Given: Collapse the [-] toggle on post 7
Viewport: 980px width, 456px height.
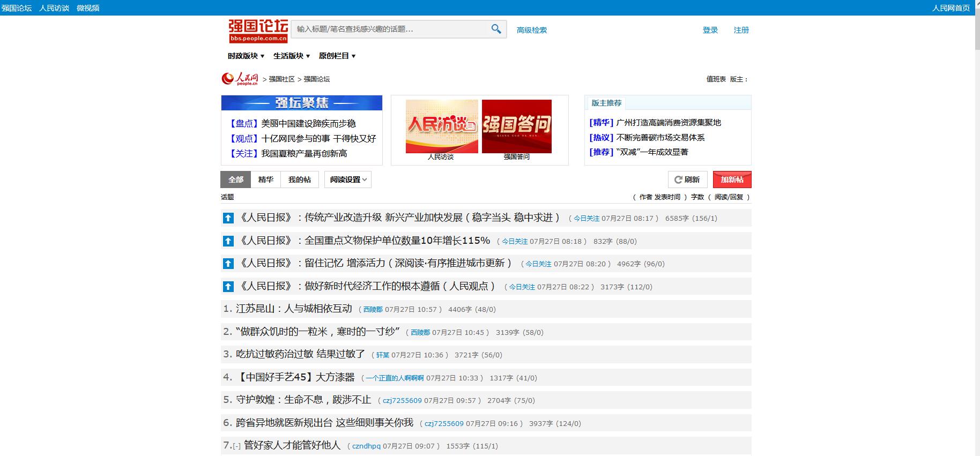Looking at the screenshot, I should point(237,446).
